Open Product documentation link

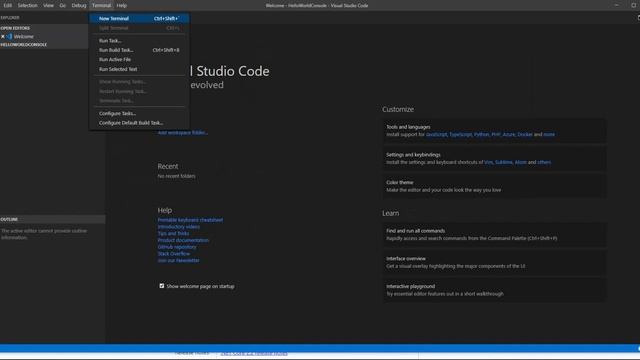[183, 240]
